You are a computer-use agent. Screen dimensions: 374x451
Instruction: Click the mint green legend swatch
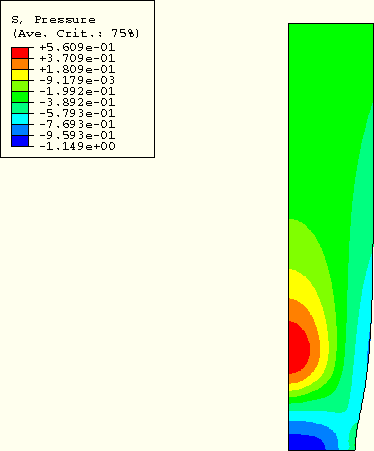pyautogui.click(x=20, y=108)
